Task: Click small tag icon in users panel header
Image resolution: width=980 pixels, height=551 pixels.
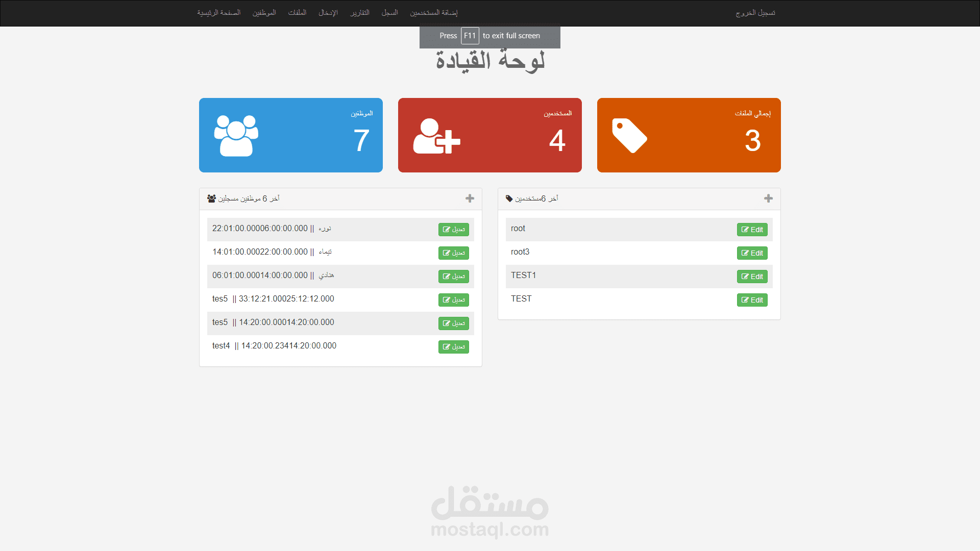Action: (x=509, y=198)
